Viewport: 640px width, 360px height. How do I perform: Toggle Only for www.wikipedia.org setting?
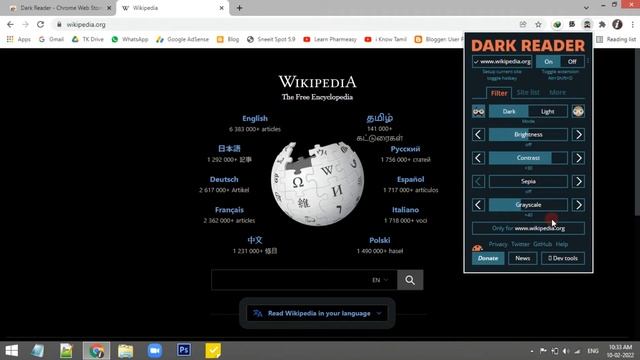pos(528,228)
